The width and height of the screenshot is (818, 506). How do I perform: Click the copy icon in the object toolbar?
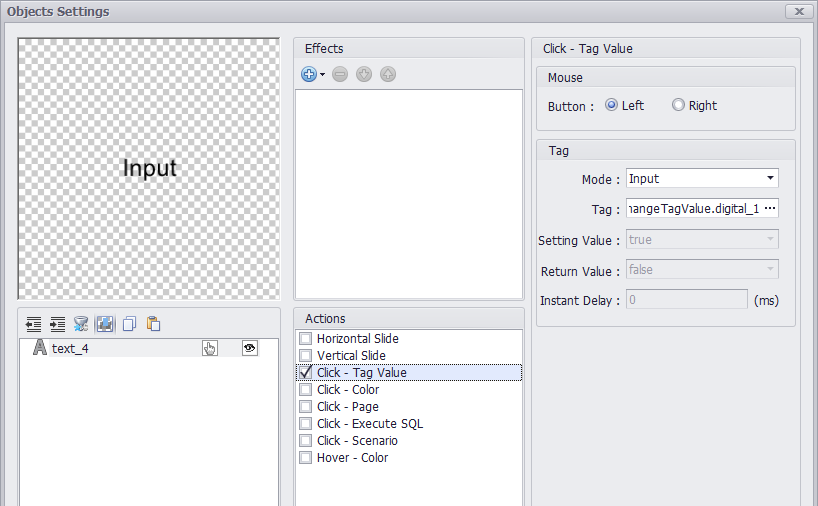pyautogui.click(x=129, y=324)
